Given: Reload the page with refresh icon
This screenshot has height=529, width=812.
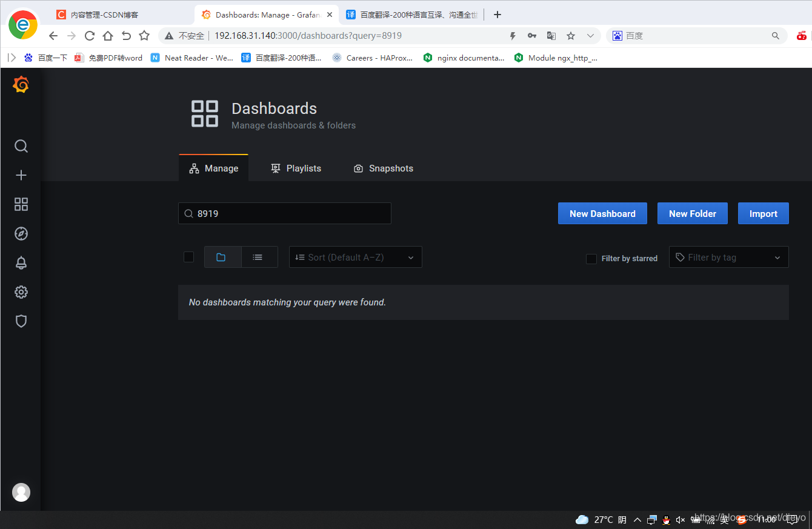Looking at the screenshot, I should 90,36.
